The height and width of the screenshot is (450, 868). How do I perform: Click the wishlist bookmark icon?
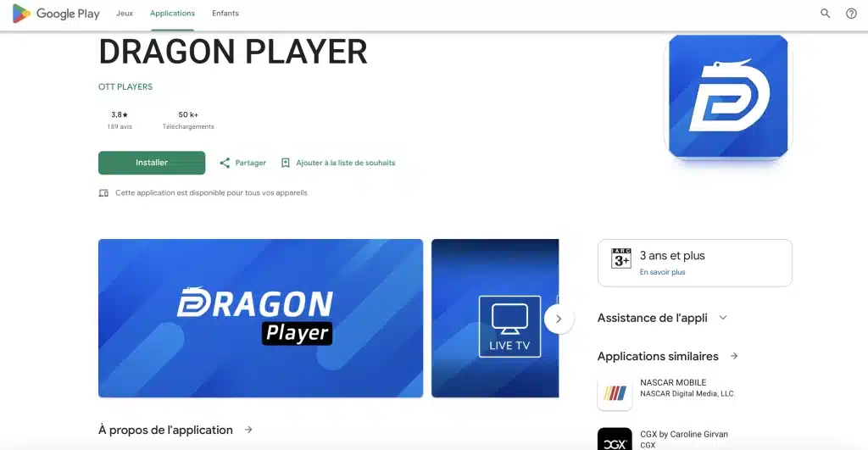click(285, 163)
